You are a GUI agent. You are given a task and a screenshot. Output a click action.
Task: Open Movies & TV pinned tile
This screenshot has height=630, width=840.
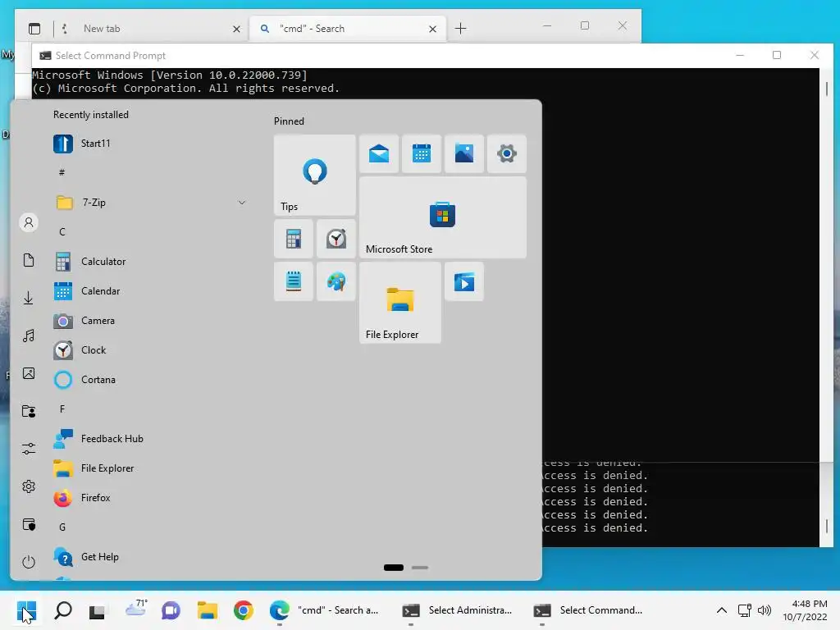pyautogui.click(x=464, y=281)
